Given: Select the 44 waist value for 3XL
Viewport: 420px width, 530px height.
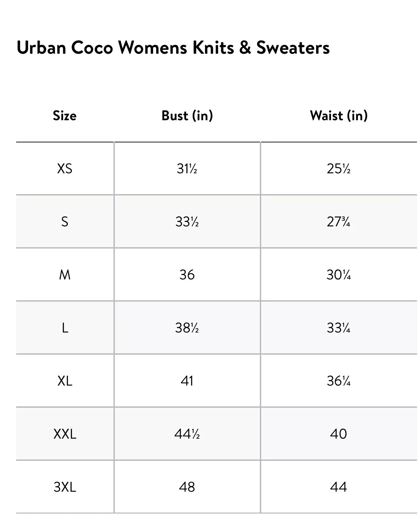Looking at the screenshot, I should 338,487.
